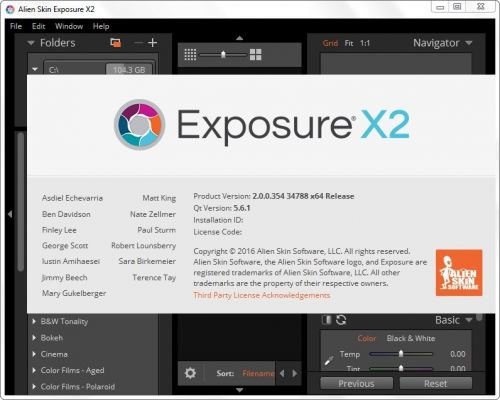Open the Edit menu

38,26
